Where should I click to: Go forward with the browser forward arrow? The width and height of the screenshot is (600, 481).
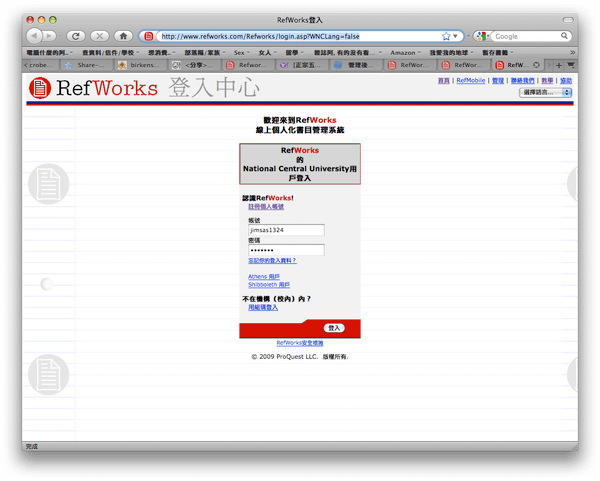[x=49, y=36]
